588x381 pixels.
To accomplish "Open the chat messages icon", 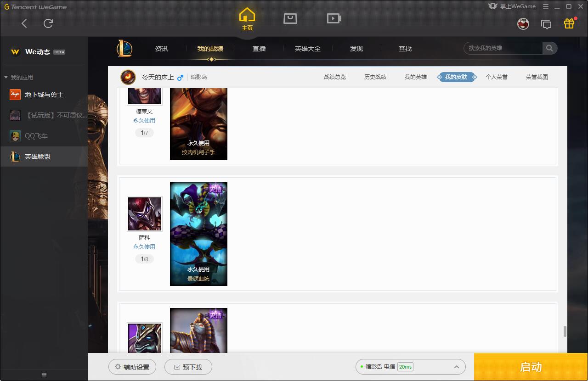I will tap(546, 24).
